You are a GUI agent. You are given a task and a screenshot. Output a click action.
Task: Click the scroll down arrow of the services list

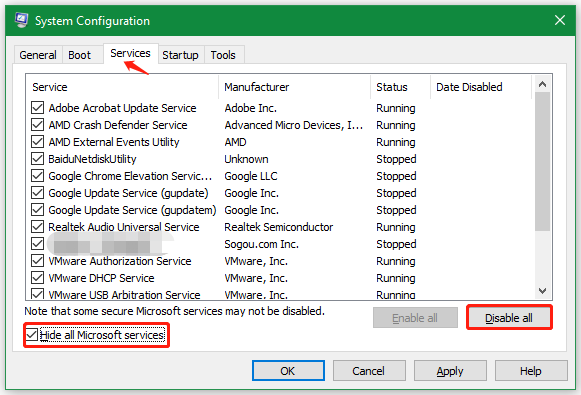(542, 291)
